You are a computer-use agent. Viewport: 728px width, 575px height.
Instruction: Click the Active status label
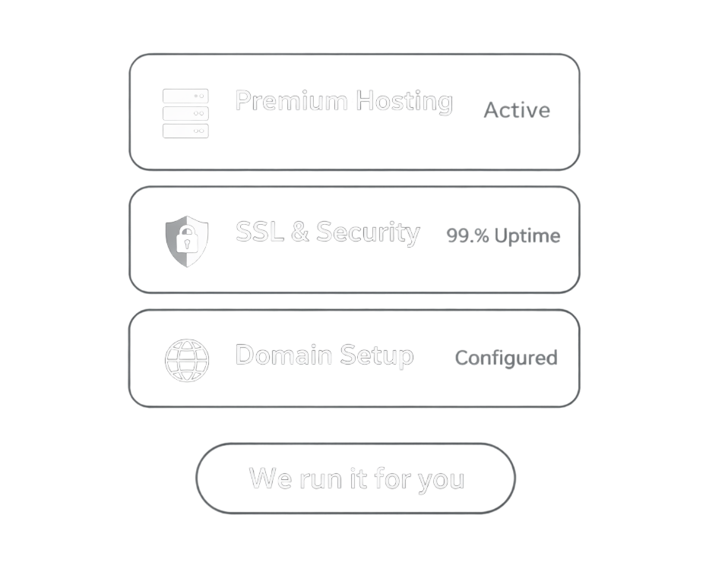(518, 110)
